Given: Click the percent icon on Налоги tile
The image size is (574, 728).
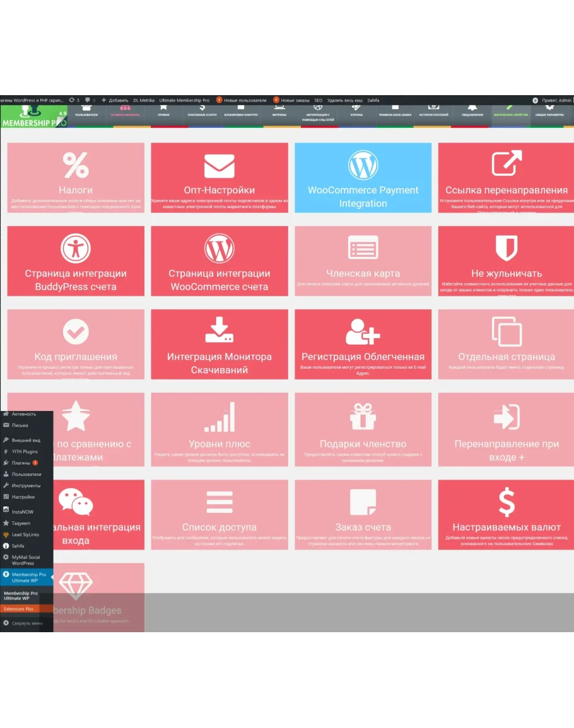Looking at the screenshot, I should [76, 165].
